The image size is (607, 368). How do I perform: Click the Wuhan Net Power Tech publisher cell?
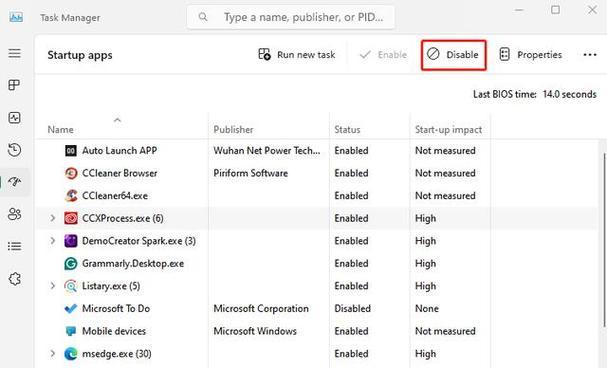267,151
